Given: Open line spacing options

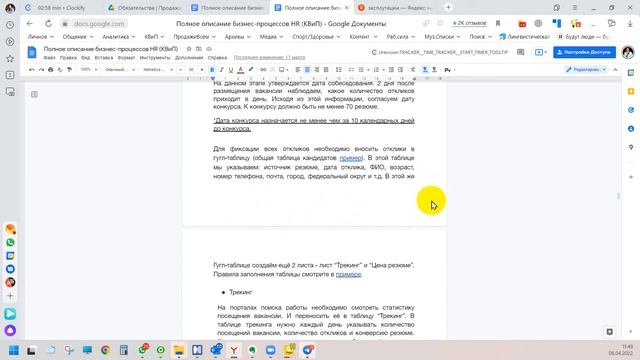Looking at the screenshot, I should (x=338, y=70).
